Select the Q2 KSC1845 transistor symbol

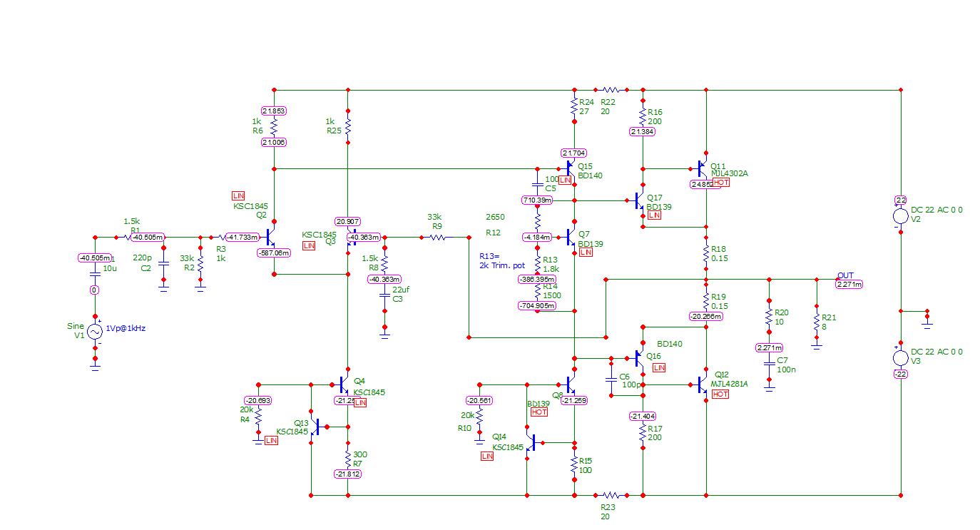tap(271, 237)
